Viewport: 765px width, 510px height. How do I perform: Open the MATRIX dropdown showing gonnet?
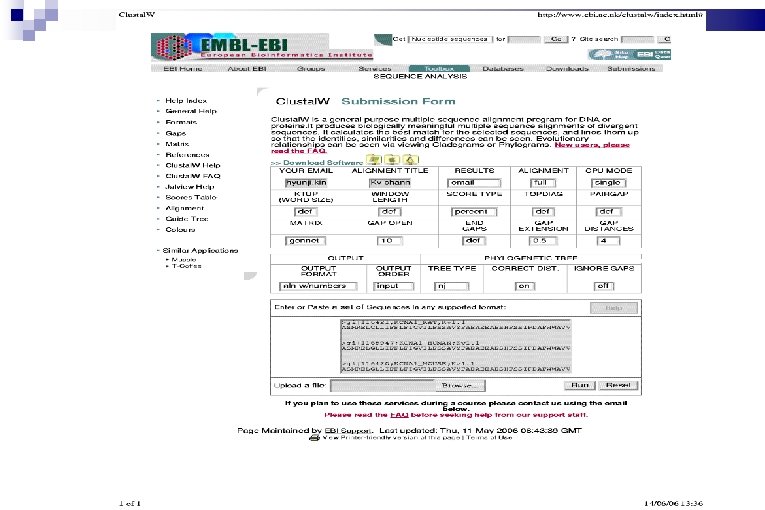pyautogui.click(x=305, y=241)
